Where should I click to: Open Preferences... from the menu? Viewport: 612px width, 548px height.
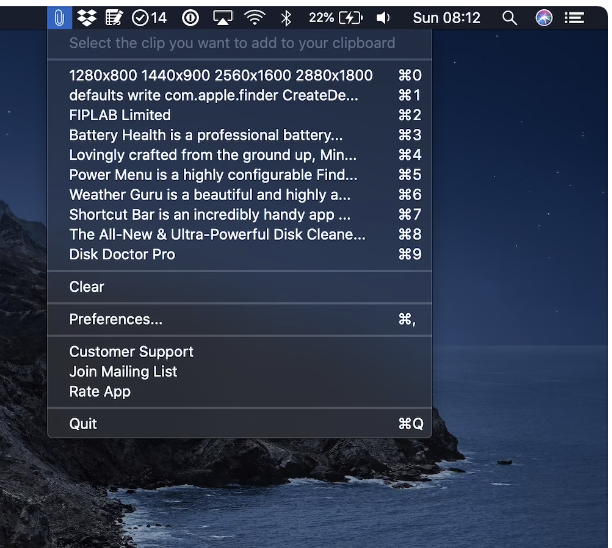[x=239, y=319]
